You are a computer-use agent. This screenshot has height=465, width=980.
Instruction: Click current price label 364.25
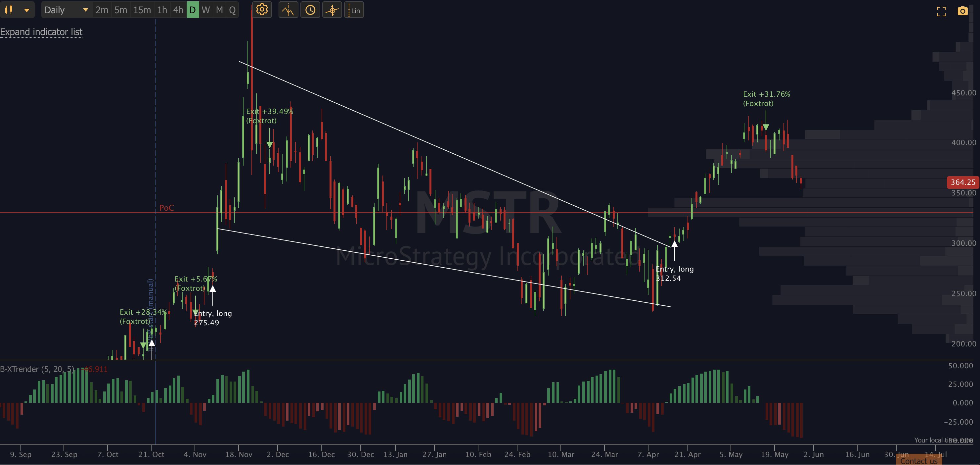click(x=963, y=182)
